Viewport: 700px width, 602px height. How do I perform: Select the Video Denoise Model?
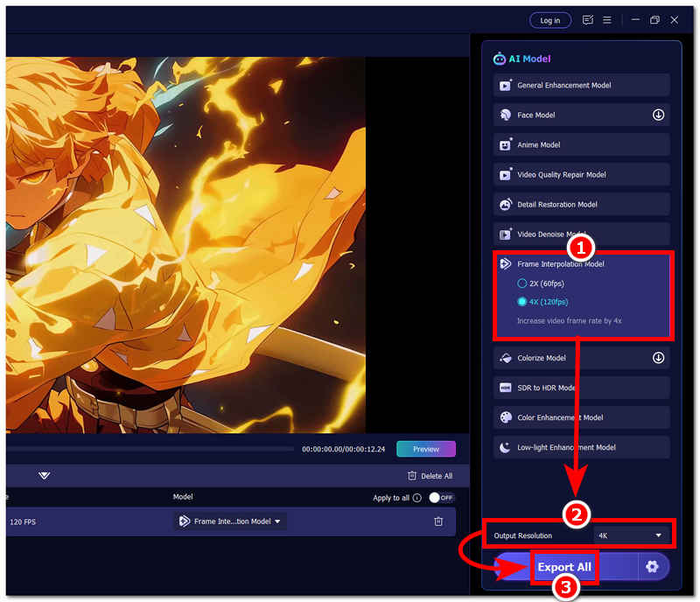pyautogui.click(x=581, y=234)
